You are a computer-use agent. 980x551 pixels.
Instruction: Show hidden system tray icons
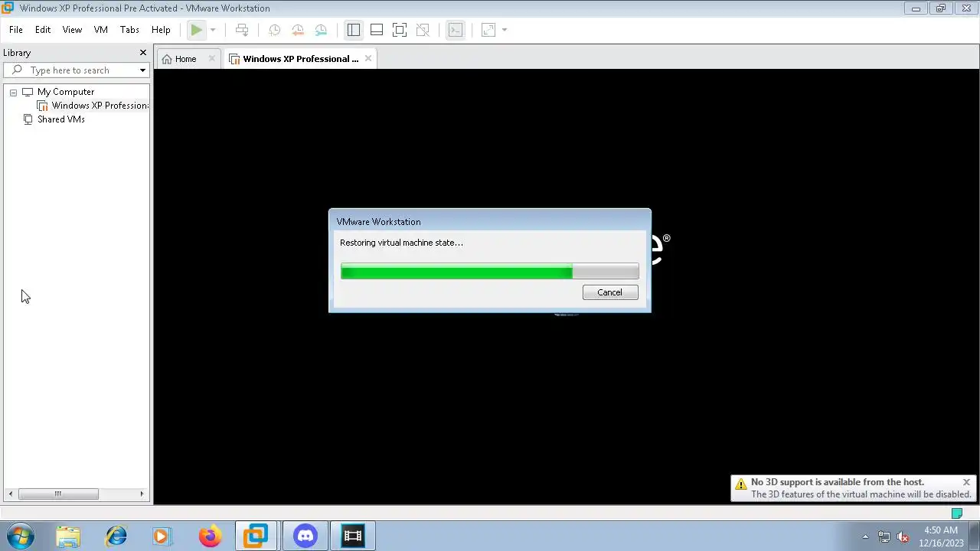865,537
